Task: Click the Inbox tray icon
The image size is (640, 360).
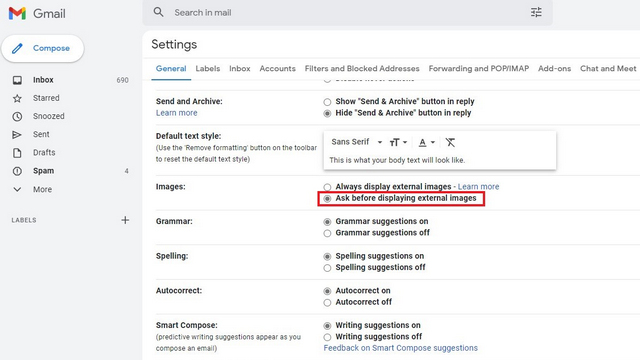Action: click(17, 80)
